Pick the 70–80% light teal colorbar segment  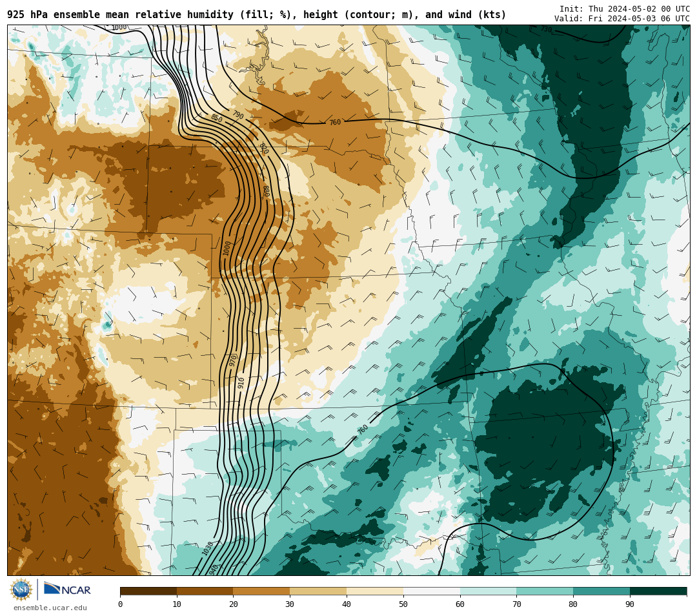(545, 591)
